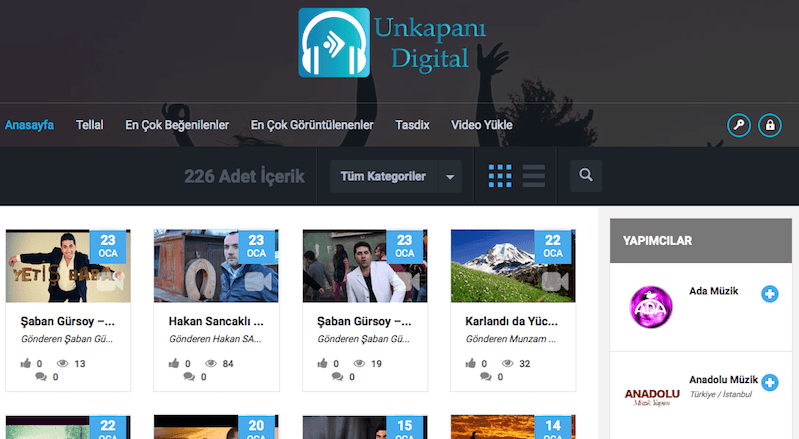Open Hakan Sancaklı video thumbnail

[216, 266]
